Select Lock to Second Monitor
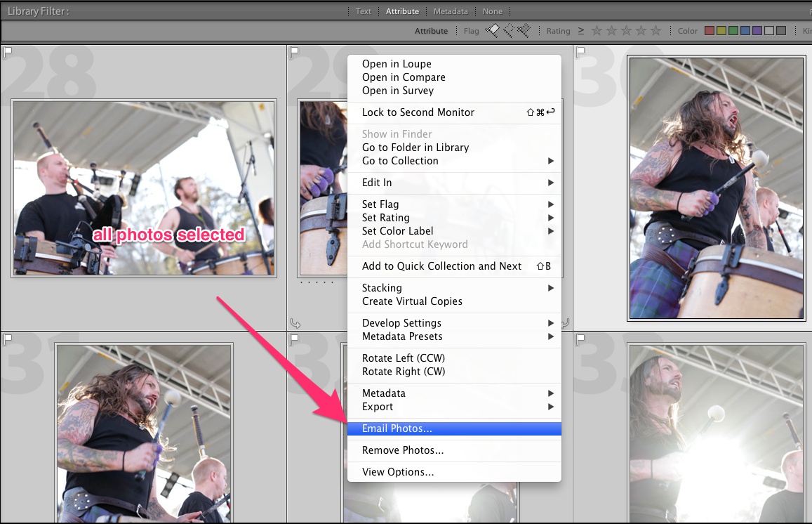This screenshot has height=524, width=812. pos(454,112)
